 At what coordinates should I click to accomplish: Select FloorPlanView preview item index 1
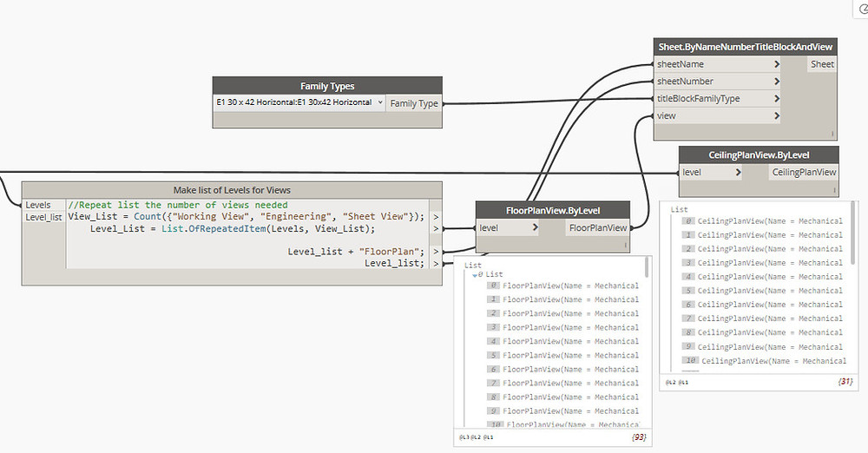562,299
